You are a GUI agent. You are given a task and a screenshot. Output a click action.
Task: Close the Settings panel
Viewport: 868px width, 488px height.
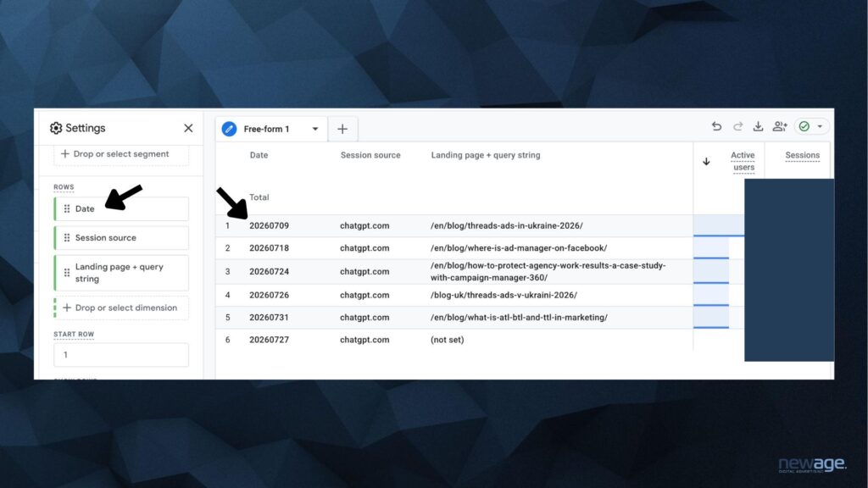tap(188, 129)
